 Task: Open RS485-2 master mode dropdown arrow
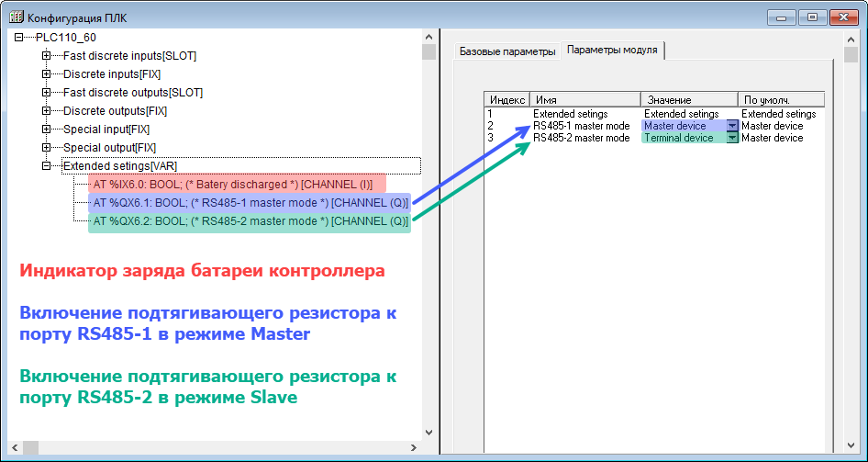click(x=732, y=138)
